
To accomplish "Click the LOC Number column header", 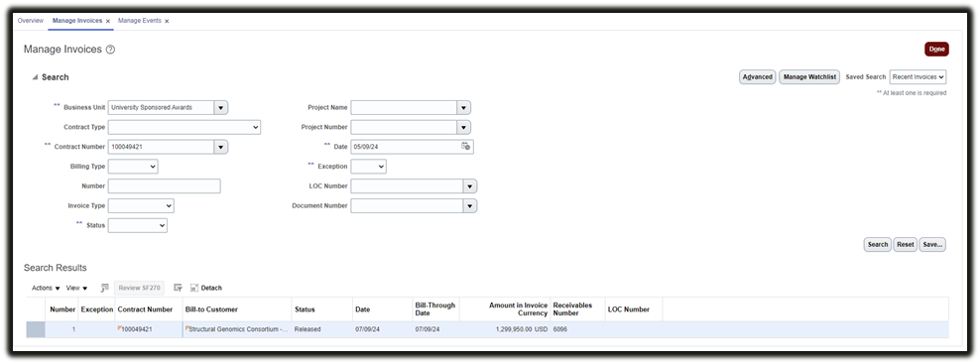I will (x=634, y=309).
